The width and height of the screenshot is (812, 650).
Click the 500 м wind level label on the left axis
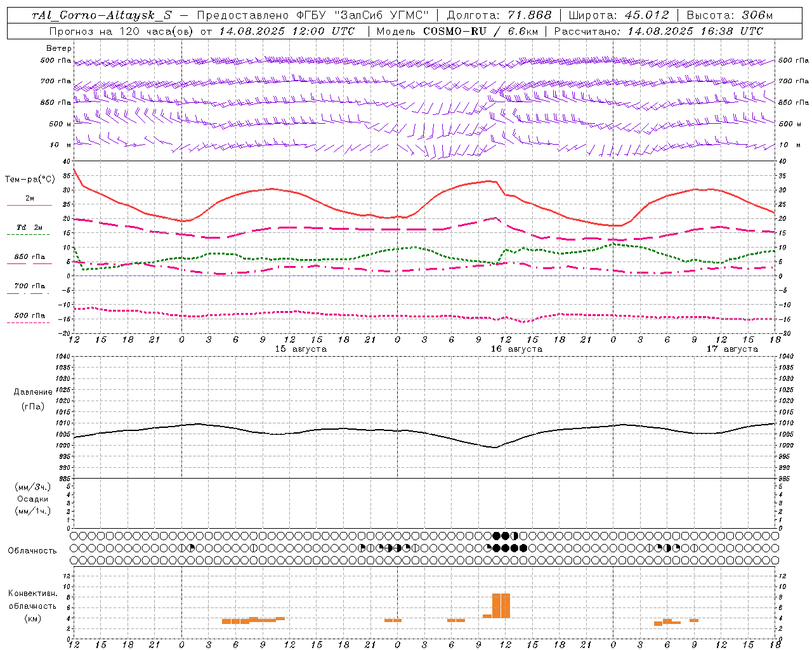click(x=60, y=124)
